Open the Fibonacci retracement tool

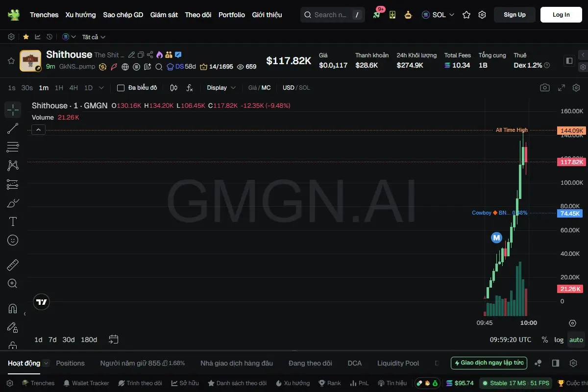13,147
